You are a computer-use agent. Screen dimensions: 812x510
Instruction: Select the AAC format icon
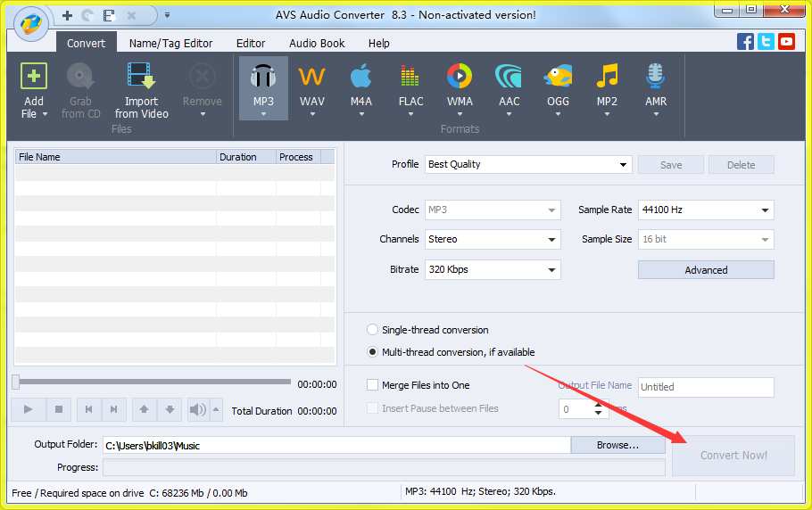(509, 76)
